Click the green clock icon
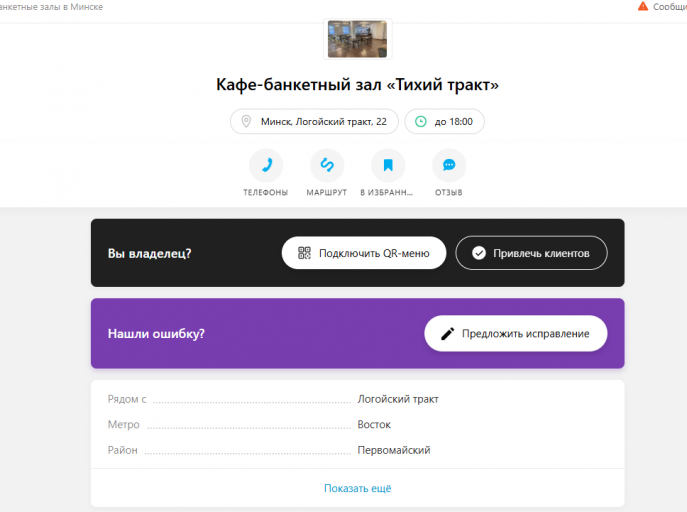The height and width of the screenshot is (512, 687). [421, 121]
